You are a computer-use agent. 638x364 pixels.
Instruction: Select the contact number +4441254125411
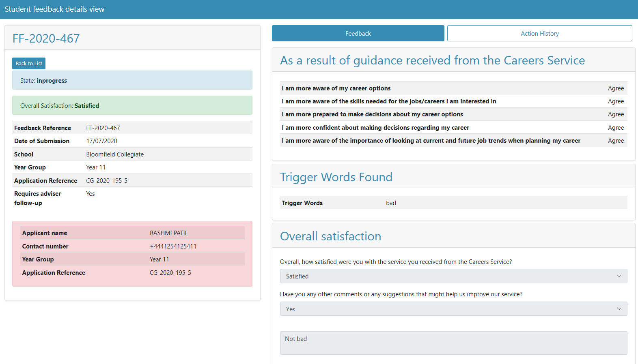(173, 246)
